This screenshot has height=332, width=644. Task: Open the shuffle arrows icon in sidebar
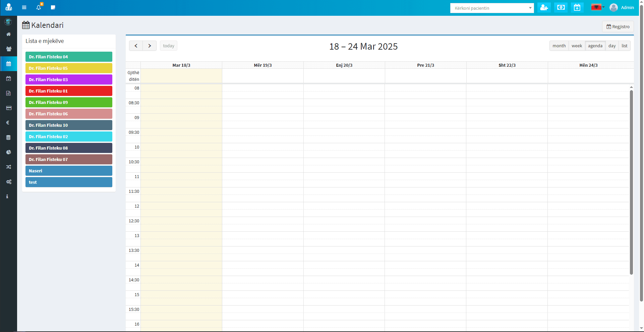tap(9, 167)
